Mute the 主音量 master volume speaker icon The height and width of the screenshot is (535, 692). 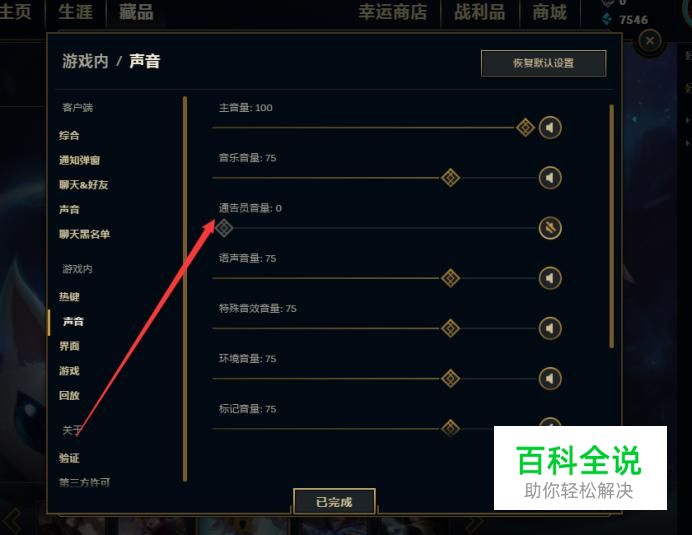[x=550, y=128]
